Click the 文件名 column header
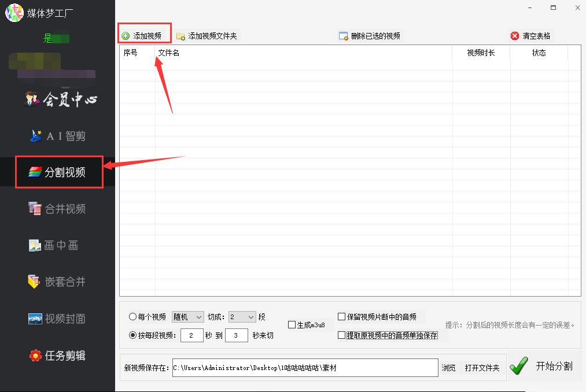Image resolution: width=586 pixels, height=392 pixels. (167, 53)
